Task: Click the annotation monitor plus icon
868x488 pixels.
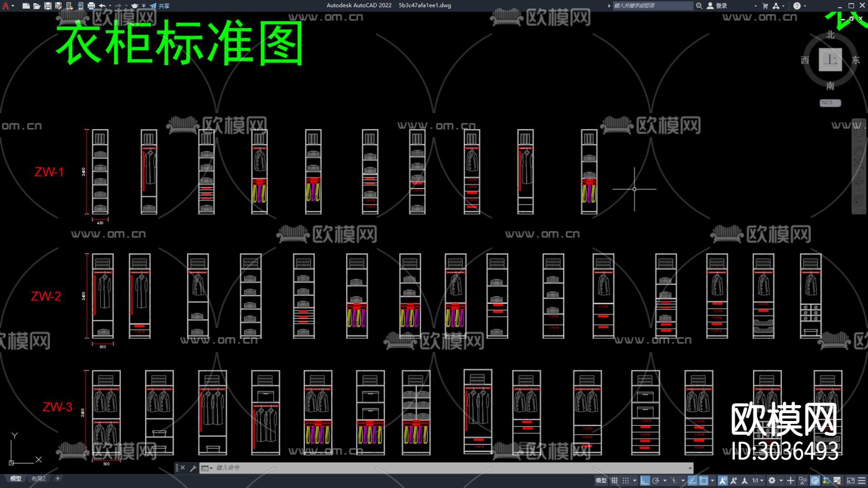Action: pos(790,480)
